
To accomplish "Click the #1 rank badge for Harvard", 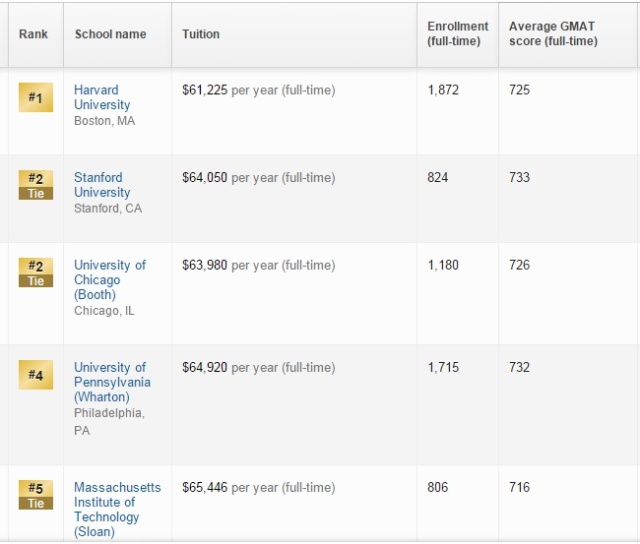I will point(35,97).
